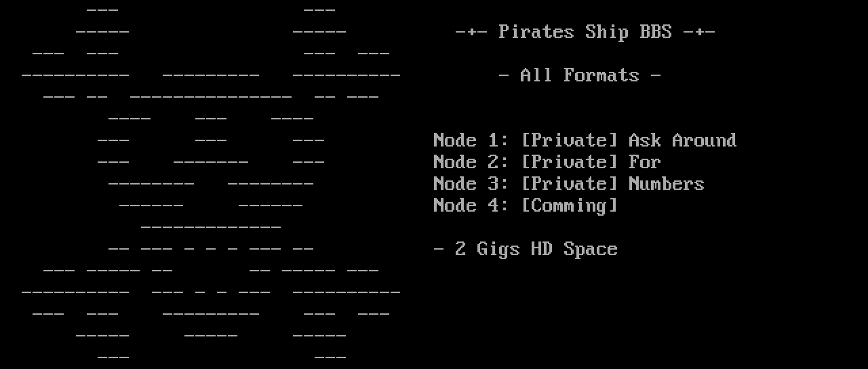
Task: Click the -+- decoration left of the title
Action: point(471,32)
